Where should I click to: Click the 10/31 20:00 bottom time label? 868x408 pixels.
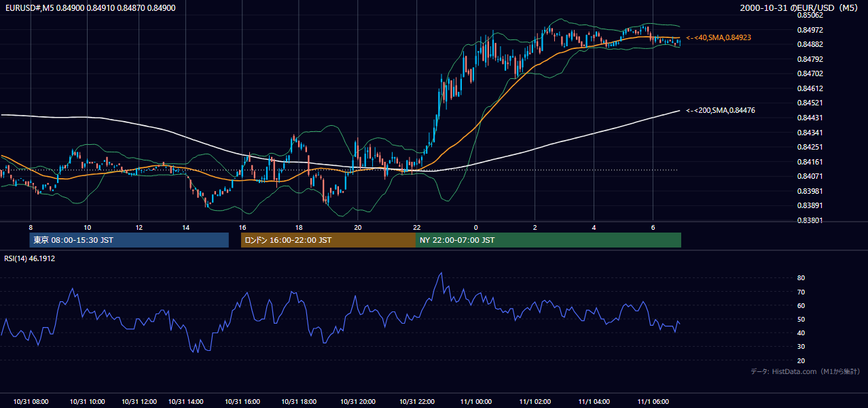tap(358, 402)
